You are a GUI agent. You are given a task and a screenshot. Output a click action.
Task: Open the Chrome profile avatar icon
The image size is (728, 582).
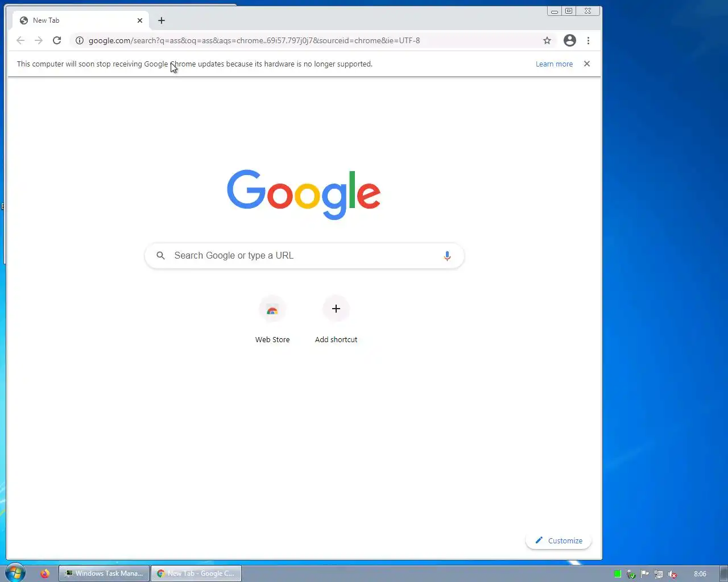570,40
